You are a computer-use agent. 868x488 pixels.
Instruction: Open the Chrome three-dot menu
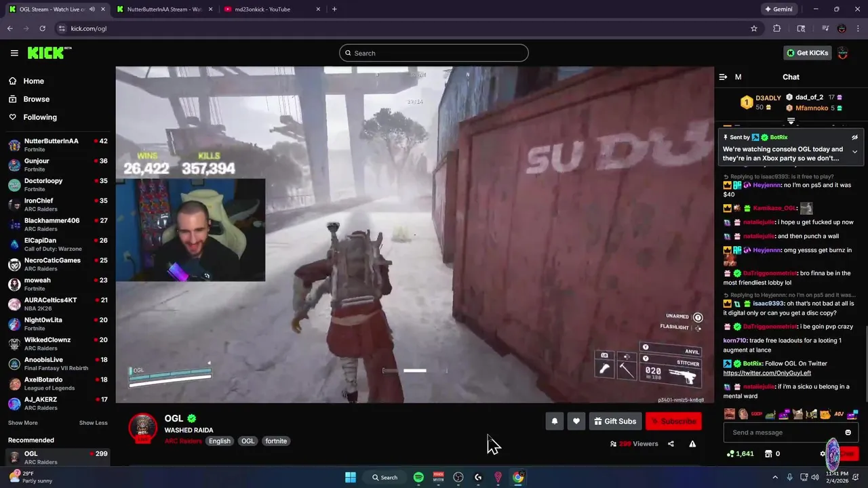tap(859, 28)
